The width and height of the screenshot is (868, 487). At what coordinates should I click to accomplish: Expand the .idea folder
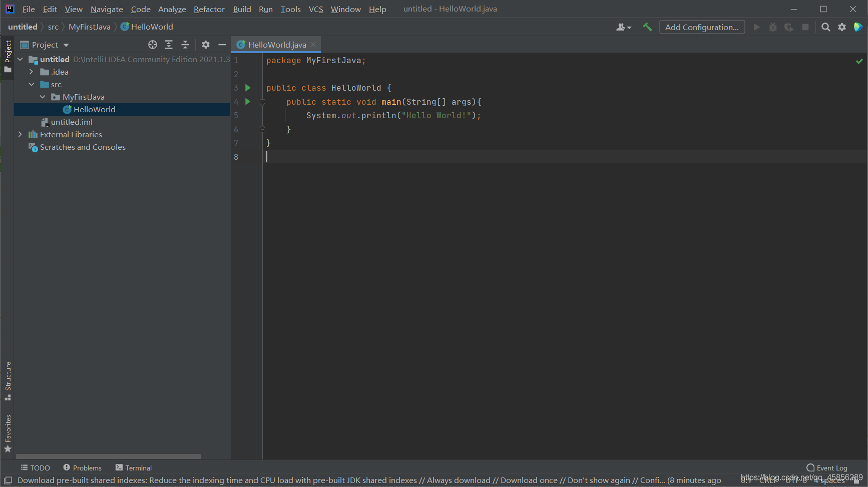[31, 72]
